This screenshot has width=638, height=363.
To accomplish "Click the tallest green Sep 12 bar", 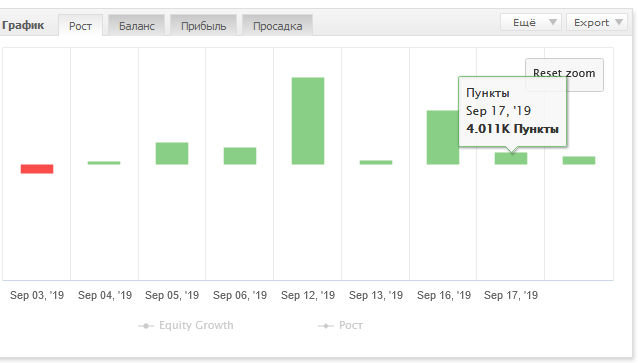I will click(x=308, y=121).
